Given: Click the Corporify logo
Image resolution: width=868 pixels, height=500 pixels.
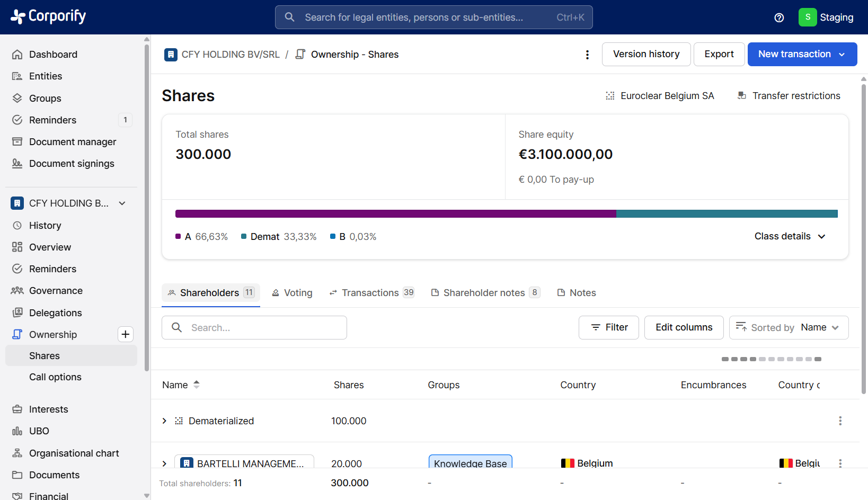Looking at the screenshot, I should pyautogui.click(x=48, y=17).
